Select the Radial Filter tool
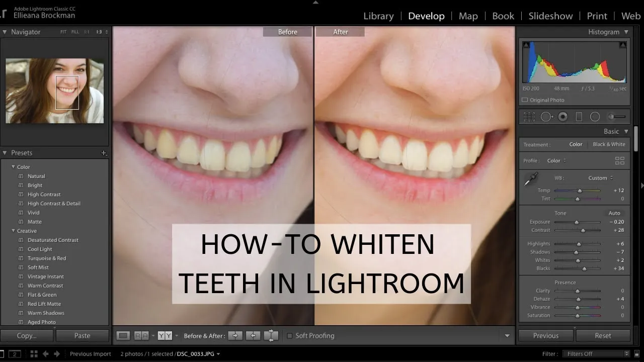Viewport: 644px width, 362px height. click(x=595, y=117)
